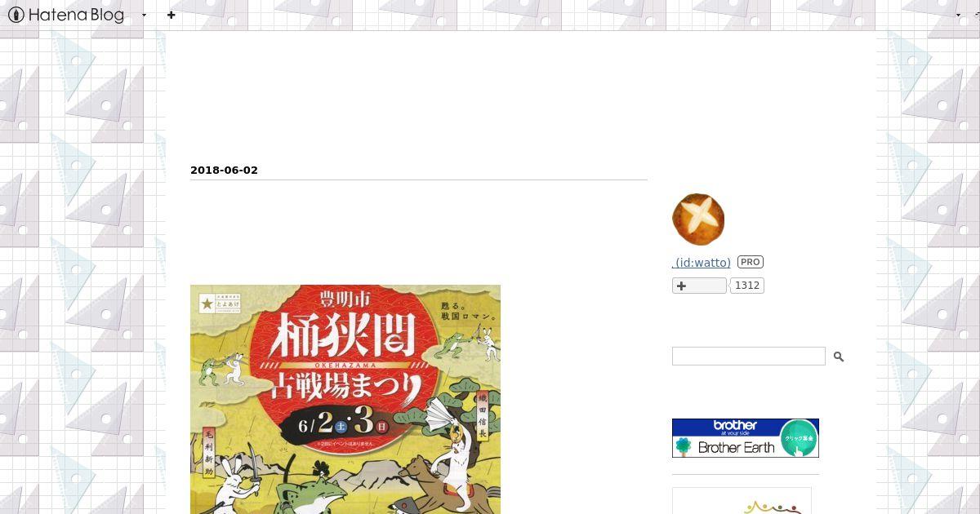The image size is (980, 514).
Task: Click the magnifying glass search icon
Action: coord(839,357)
